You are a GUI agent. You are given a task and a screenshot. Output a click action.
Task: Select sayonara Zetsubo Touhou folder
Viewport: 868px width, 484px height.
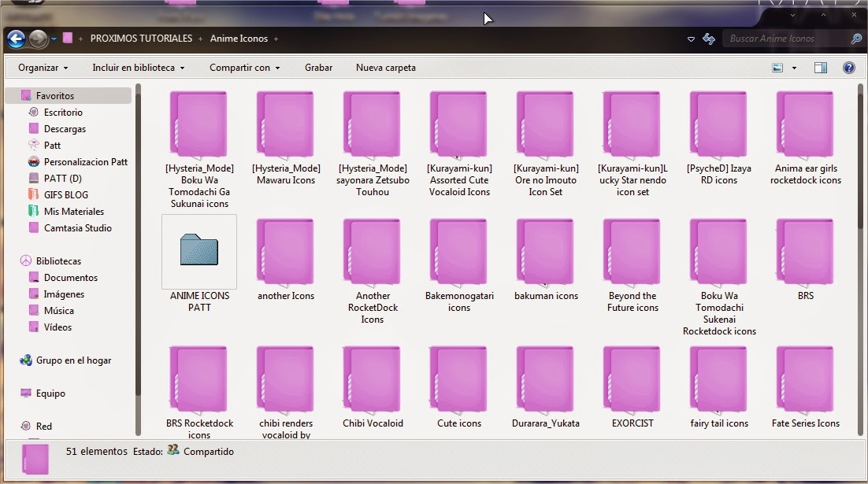coord(373,143)
